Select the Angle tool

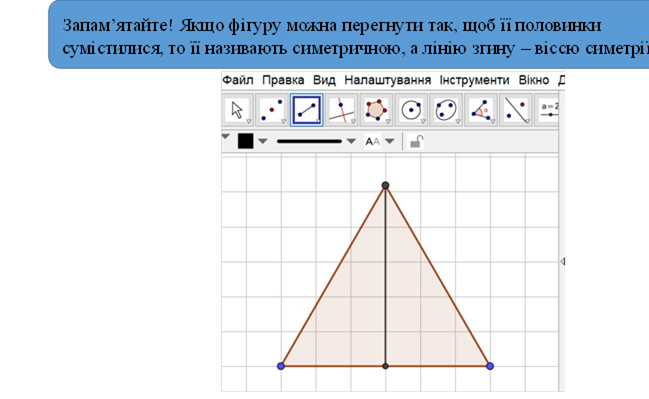coord(481,110)
